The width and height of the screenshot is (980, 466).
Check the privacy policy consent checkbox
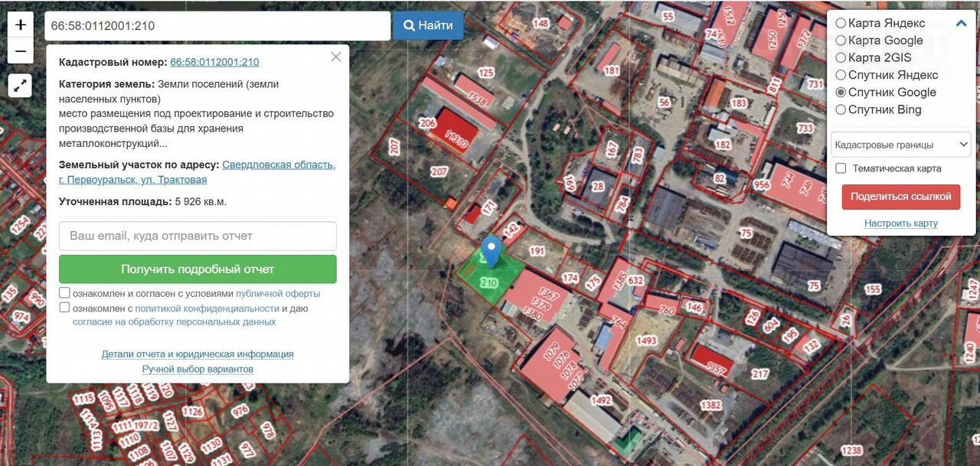(65, 308)
